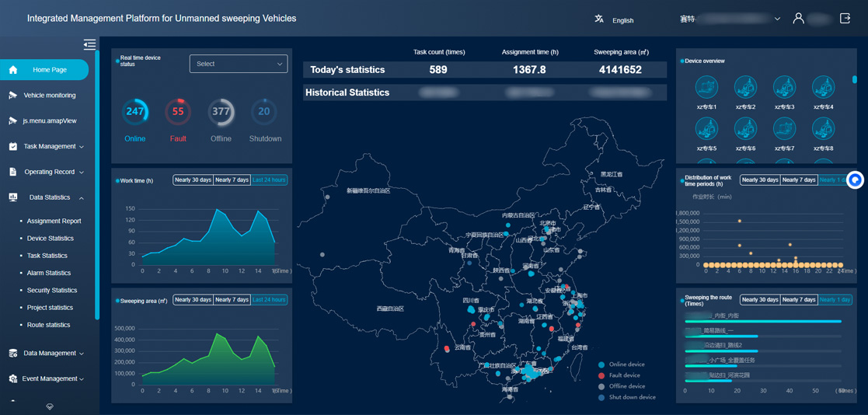The image size is (868, 415).
Task: Select the xz专车6 device icon
Action: coord(745,129)
